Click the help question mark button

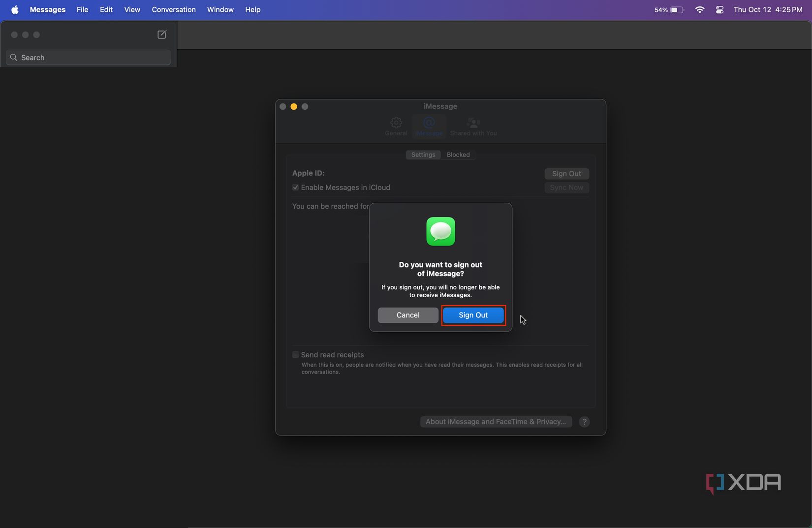tap(584, 422)
